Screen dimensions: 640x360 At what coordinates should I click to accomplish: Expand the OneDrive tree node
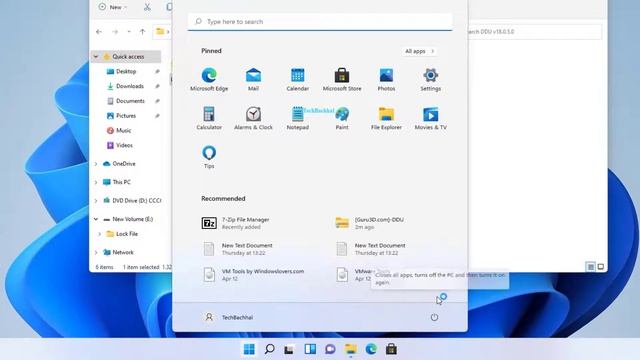tap(96, 164)
